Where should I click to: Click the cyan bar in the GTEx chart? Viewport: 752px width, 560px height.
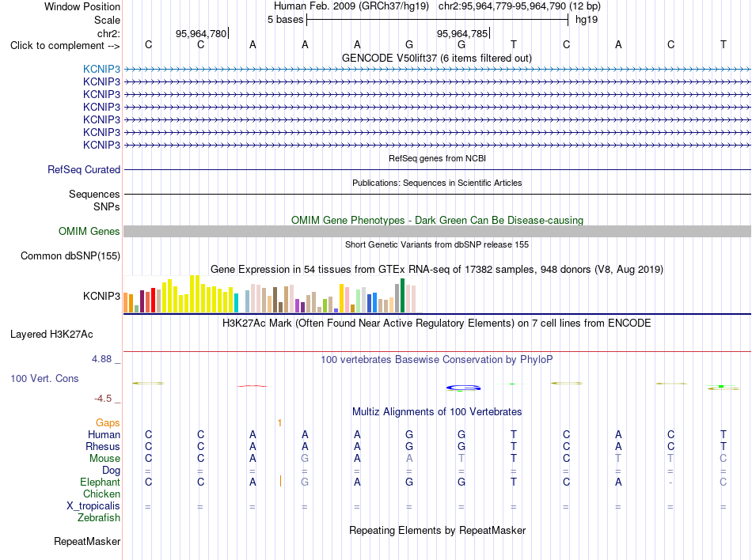tap(236, 303)
